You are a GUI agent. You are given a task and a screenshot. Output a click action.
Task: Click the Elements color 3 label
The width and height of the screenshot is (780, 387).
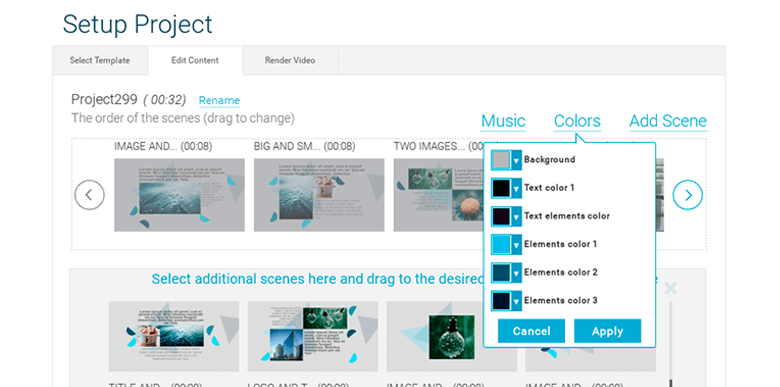[x=561, y=300]
